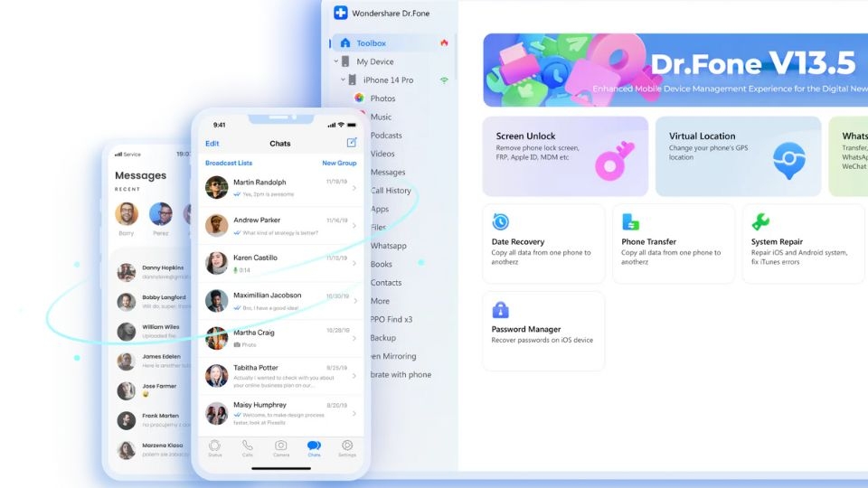Open the Password Manager card
The height and width of the screenshot is (488, 868).
click(x=543, y=331)
